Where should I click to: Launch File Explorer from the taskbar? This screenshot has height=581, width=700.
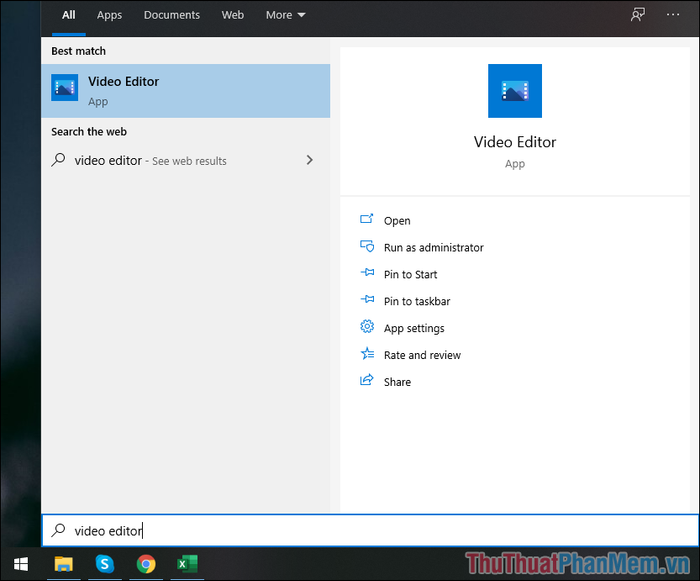pos(63,564)
